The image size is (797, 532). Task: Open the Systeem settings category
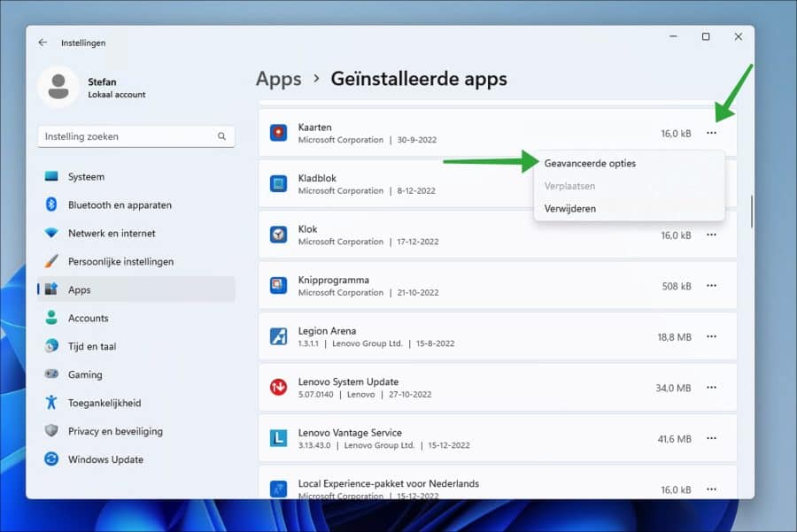tap(136, 176)
